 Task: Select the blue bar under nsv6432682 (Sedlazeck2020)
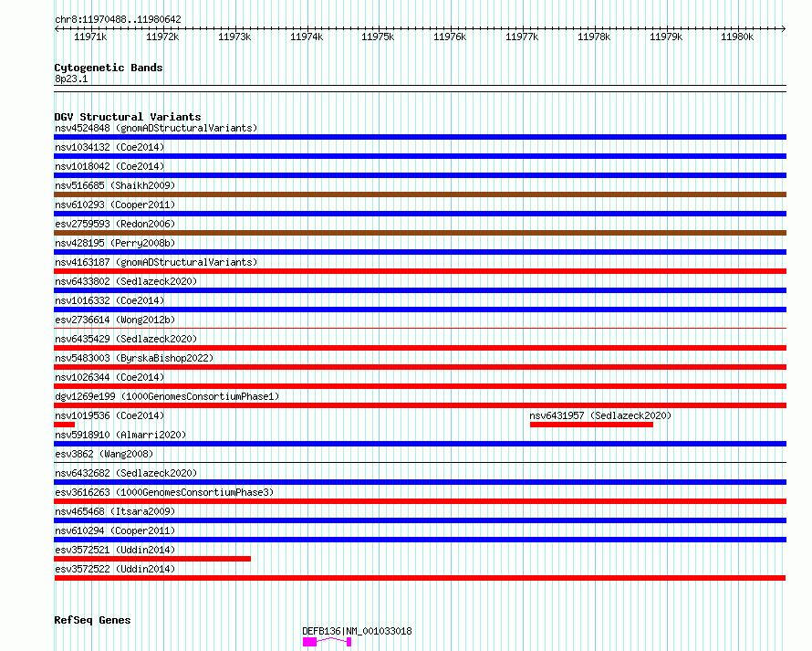point(420,482)
